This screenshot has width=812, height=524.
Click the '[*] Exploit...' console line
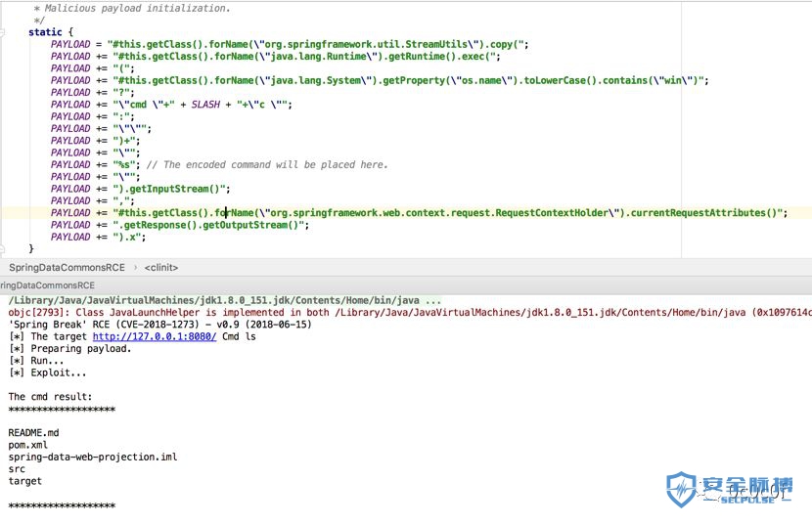pos(48,372)
